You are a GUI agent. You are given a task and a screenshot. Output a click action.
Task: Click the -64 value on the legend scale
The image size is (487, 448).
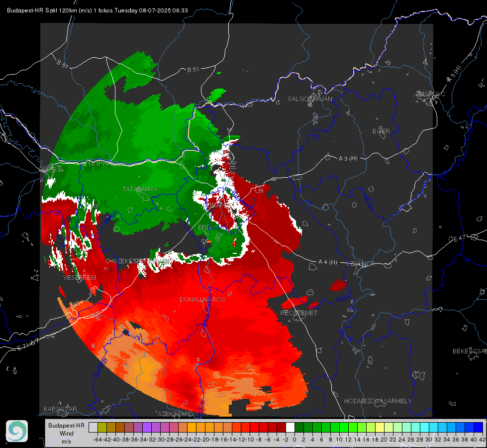point(97,440)
